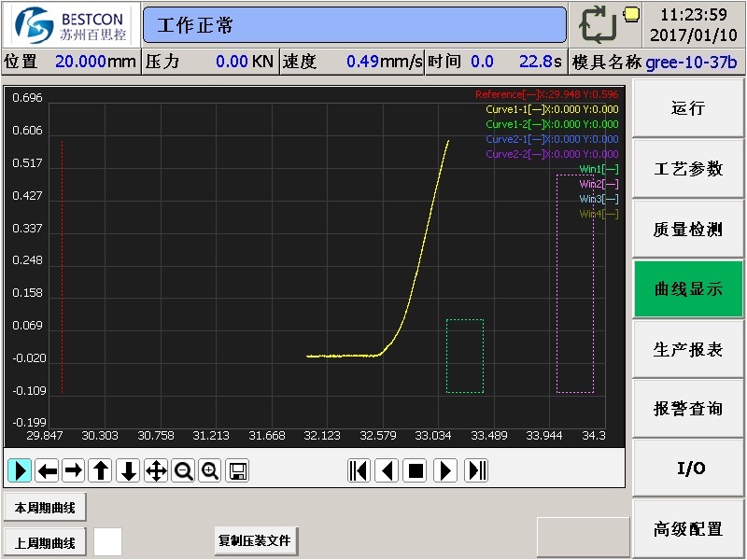Pan the curve right with right arrow icon
This screenshot has height=560, width=747.
tap(74, 470)
